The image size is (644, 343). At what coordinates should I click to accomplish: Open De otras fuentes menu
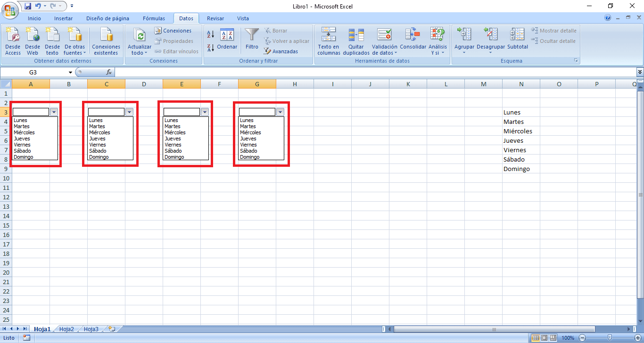pyautogui.click(x=74, y=41)
